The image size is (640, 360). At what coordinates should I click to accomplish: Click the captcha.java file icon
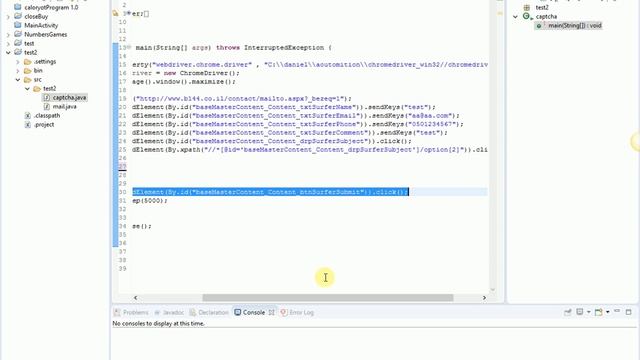47,98
